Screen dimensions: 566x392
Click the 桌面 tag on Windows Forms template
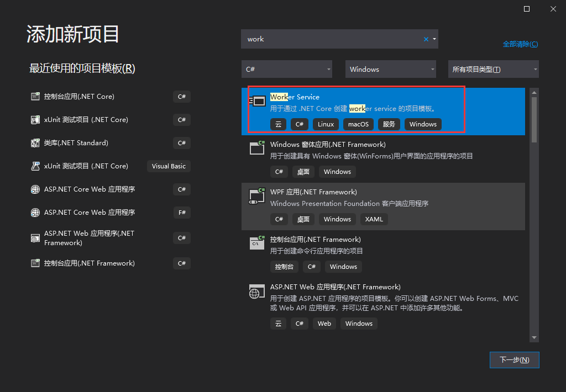coord(303,172)
